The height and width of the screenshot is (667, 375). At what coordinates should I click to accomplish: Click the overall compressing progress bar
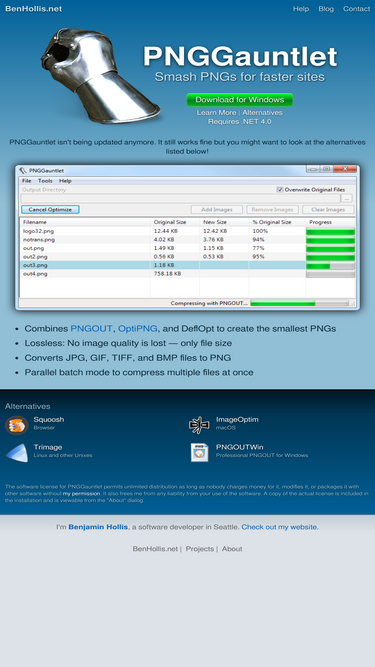300,303
